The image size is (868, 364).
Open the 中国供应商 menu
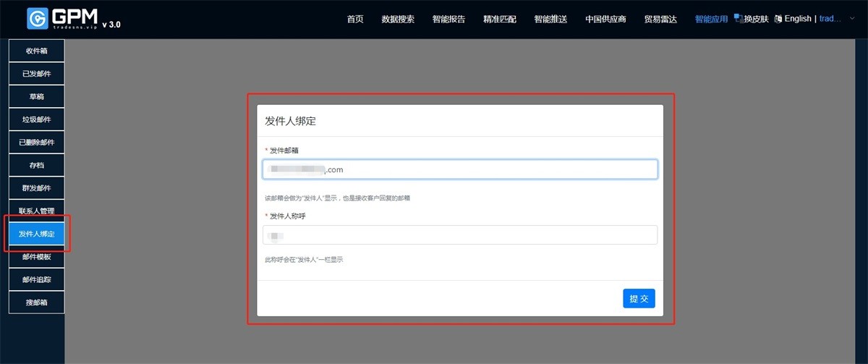pos(605,20)
